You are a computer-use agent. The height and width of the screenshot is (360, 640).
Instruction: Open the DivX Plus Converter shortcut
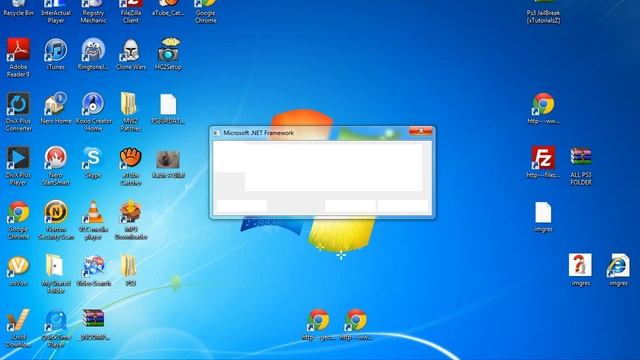18,104
